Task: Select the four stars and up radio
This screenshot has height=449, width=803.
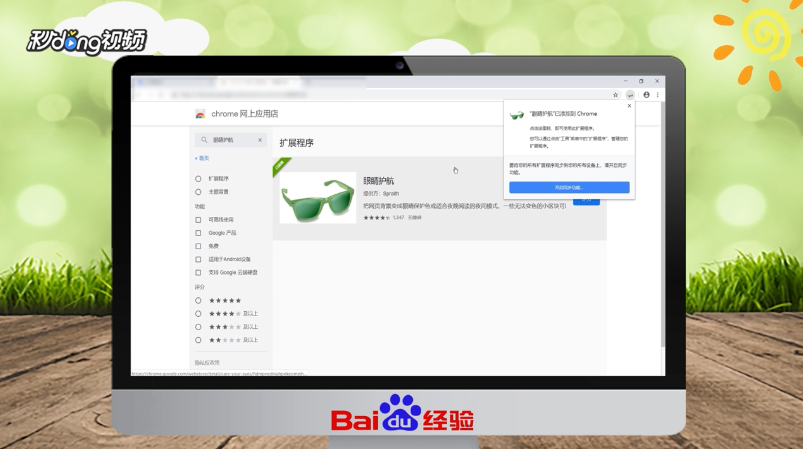Action: pos(198,314)
